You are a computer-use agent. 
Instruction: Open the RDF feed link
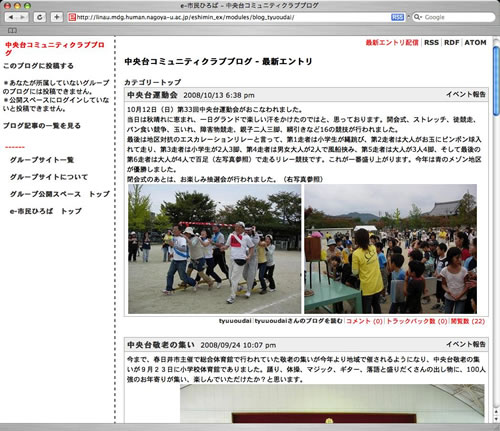[x=452, y=43]
